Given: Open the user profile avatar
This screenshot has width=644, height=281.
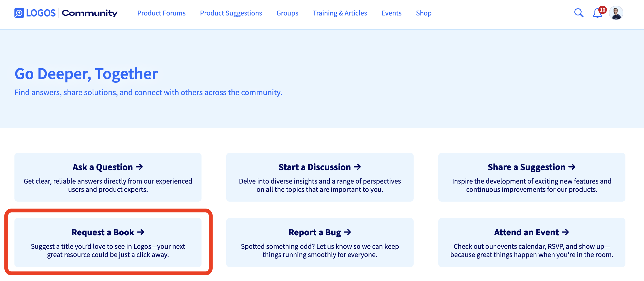Looking at the screenshot, I should point(616,13).
